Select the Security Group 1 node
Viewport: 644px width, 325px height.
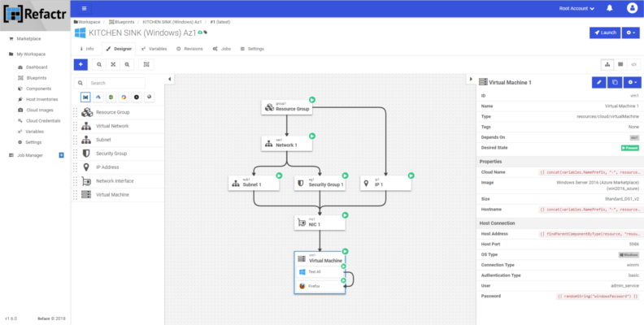click(x=320, y=183)
